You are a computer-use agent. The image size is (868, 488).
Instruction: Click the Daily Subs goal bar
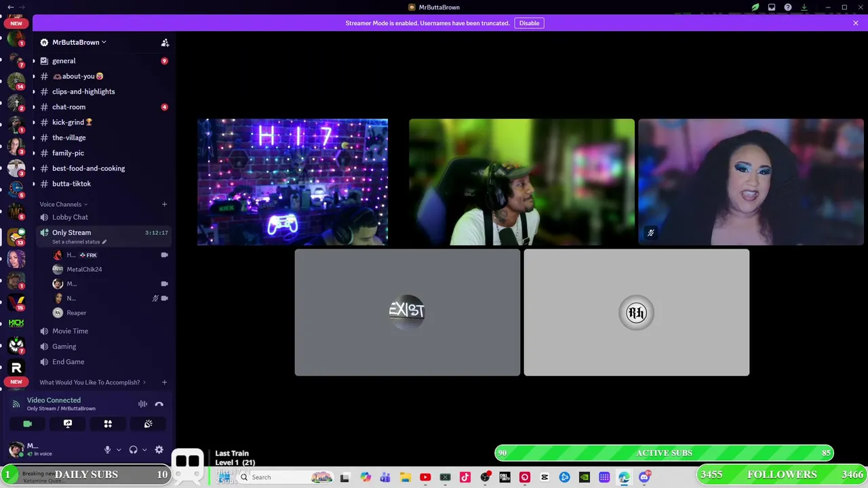(x=85, y=474)
